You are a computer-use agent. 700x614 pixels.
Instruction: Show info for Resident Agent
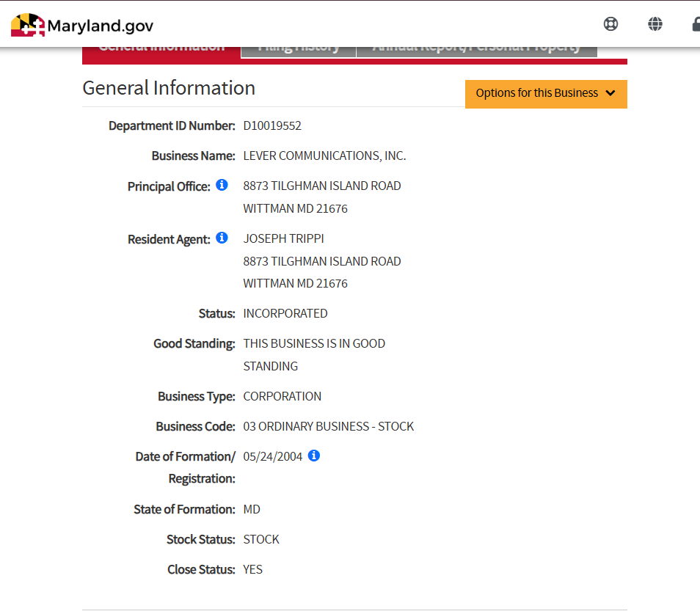pyautogui.click(x=222, y=238)
